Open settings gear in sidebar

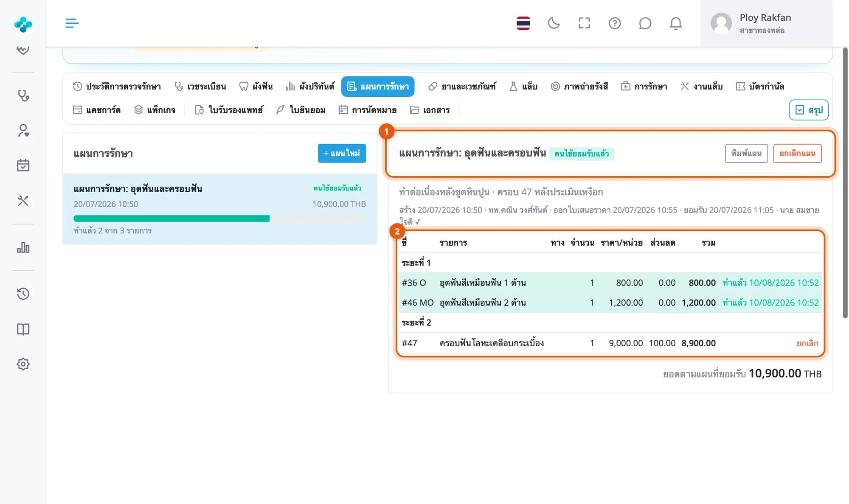coord(23,364)
